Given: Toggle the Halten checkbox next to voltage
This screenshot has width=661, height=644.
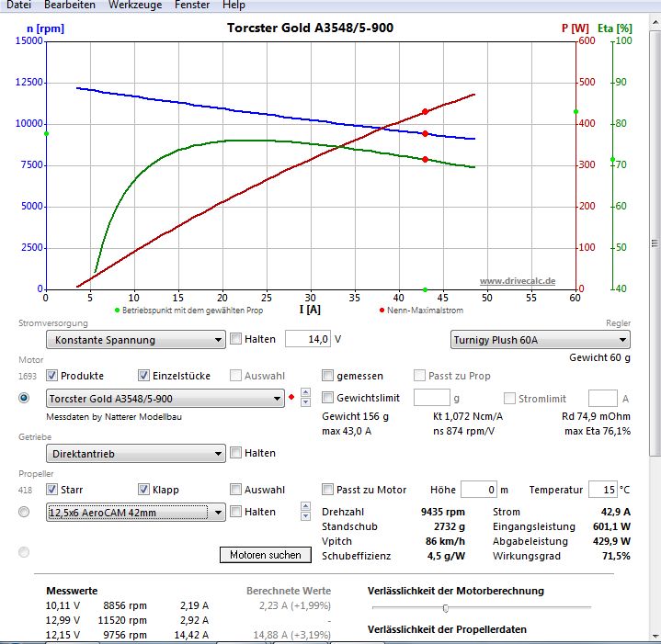Looking at the screenshot, I should [236, 339].
